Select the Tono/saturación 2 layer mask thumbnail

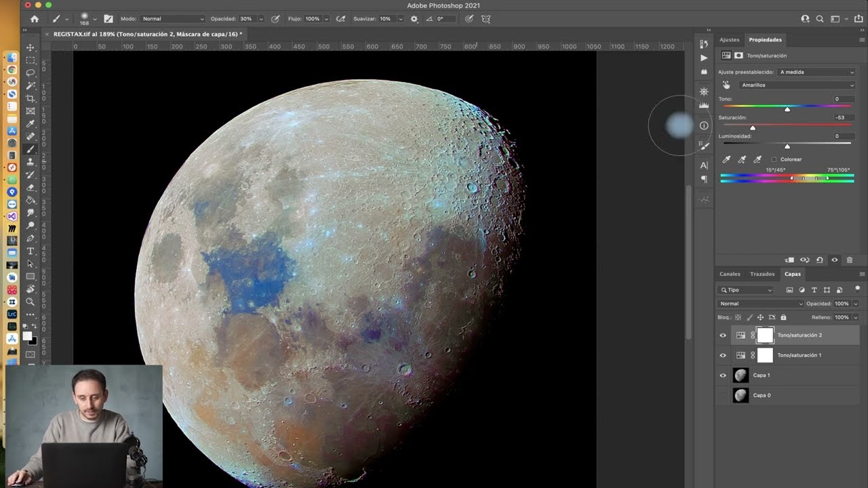[765, 335]
